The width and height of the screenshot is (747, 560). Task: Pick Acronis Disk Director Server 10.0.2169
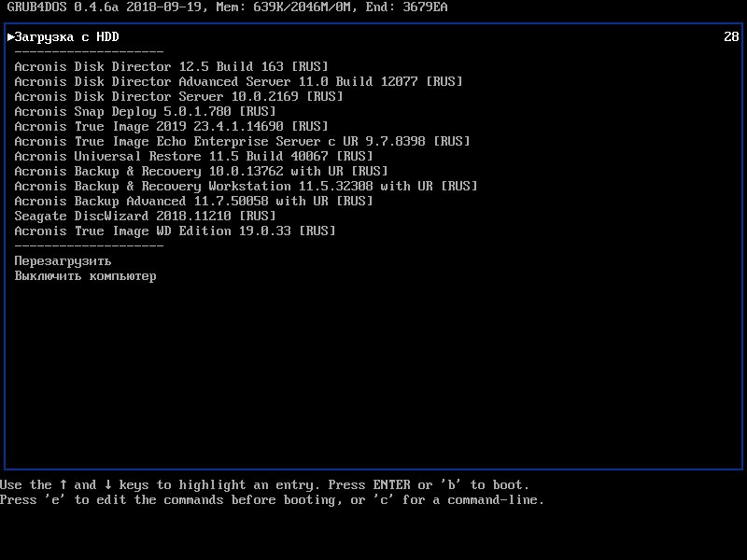point(178,97)
